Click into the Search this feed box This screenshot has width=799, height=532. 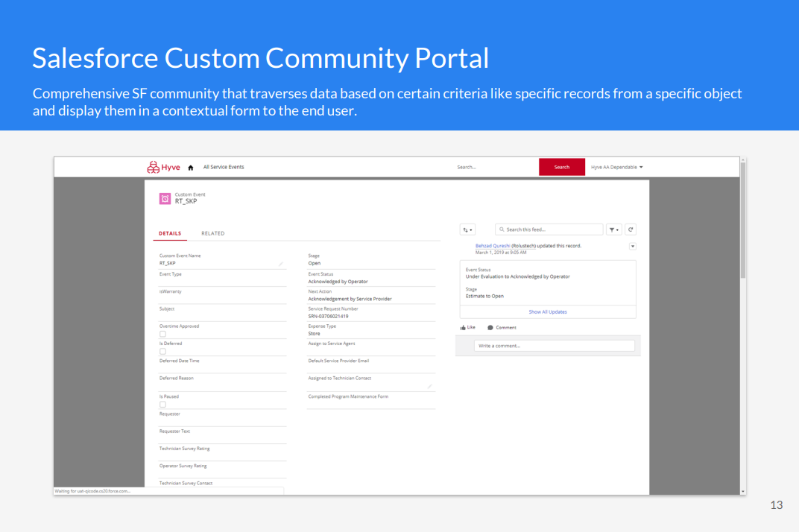[549, 229]
